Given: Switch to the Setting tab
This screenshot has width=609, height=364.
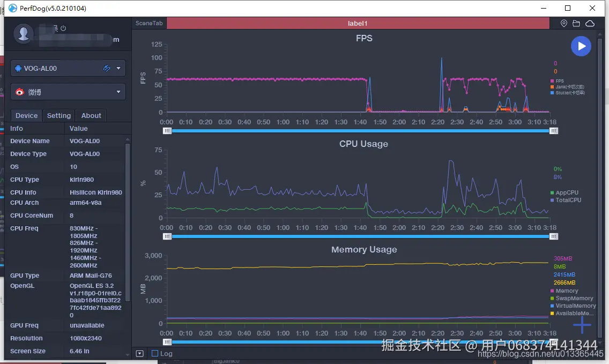Looking at the screenshot, I should pos(58,115).
